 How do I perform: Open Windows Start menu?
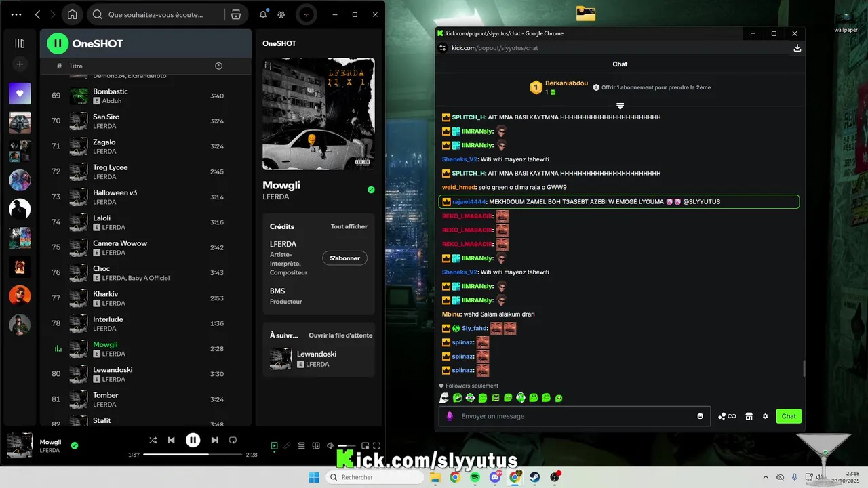click(x=314, y=477)
